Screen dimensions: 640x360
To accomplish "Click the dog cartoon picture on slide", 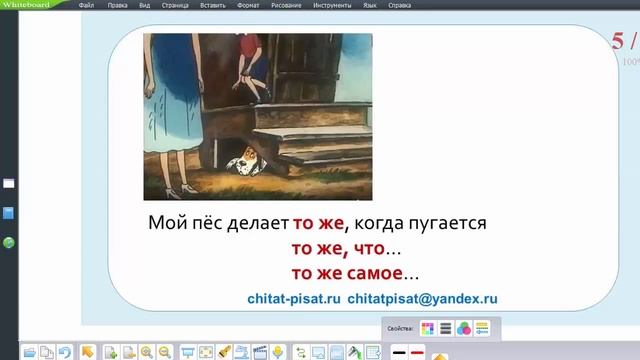I will click(258, 117).
